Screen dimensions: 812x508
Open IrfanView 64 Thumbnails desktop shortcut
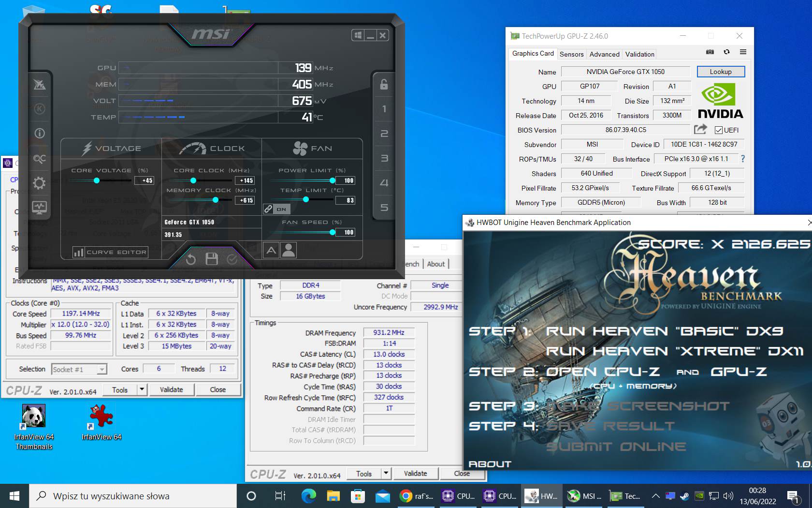pos(34,427)
